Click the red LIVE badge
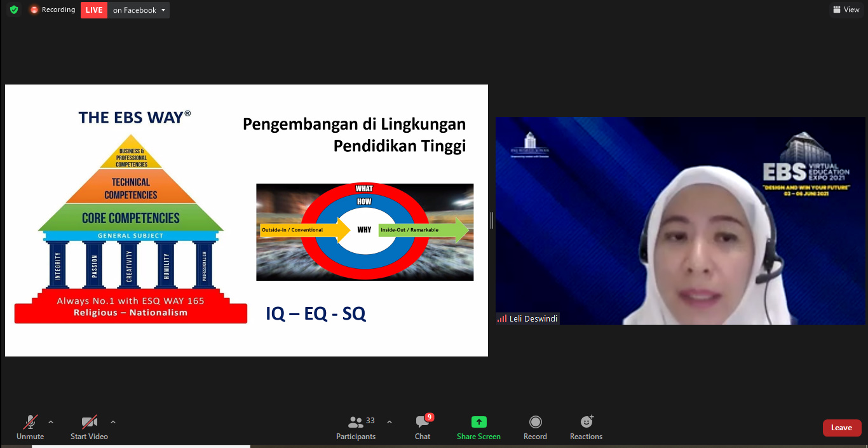The height and width of the screenshot is (448, 868). coord(94,10)
